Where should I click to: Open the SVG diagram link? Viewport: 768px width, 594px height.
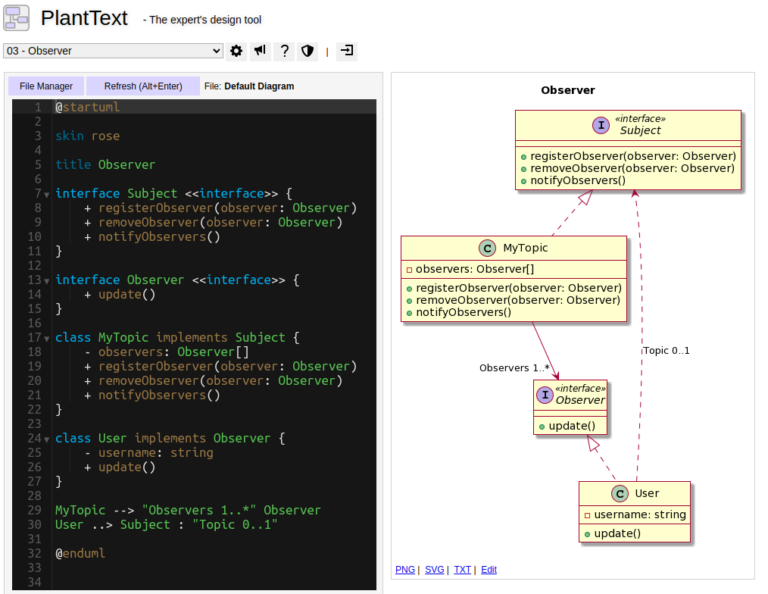(434, 570)
